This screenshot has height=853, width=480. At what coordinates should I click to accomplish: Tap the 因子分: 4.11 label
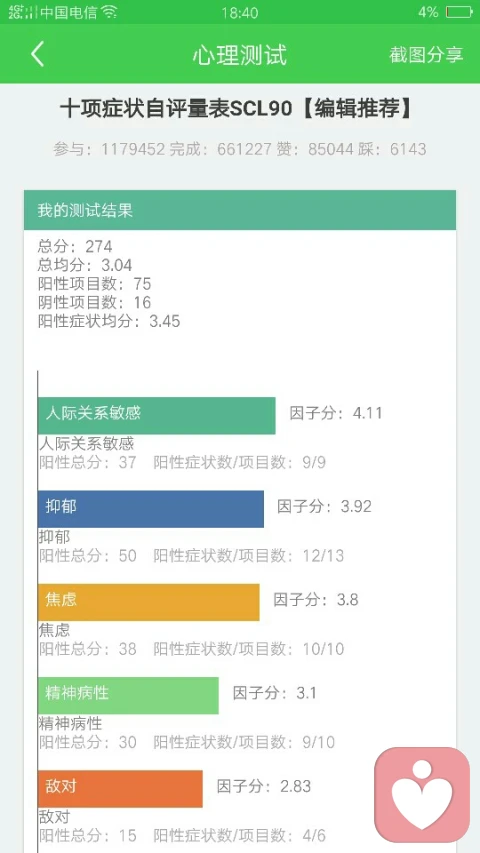[336, 413]
